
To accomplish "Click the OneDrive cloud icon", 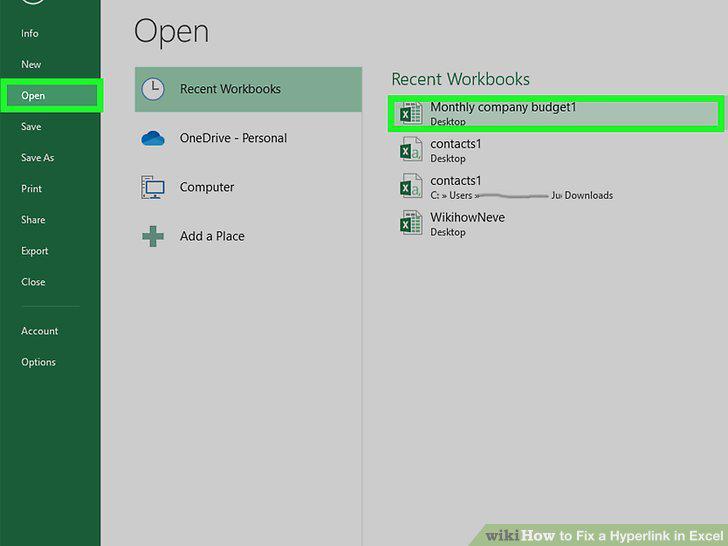I will pos(153,138).
